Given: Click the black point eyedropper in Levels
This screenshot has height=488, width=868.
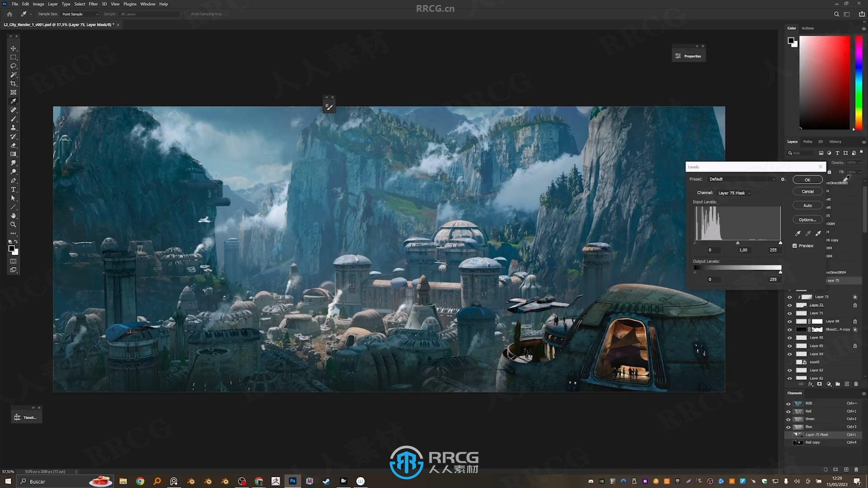Looking at the screenshot, I should pos(798,233).
